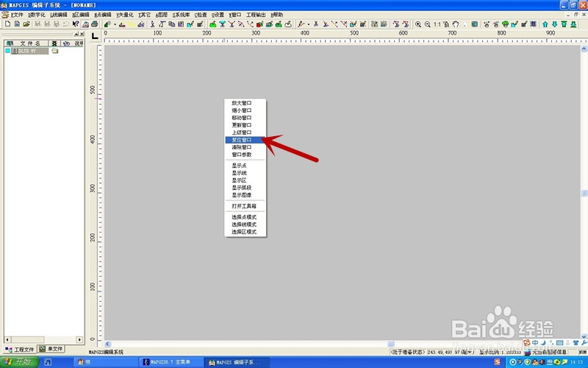Click left arrow of file panel scrollbar

pyautogui.click(x=7, y=339)
